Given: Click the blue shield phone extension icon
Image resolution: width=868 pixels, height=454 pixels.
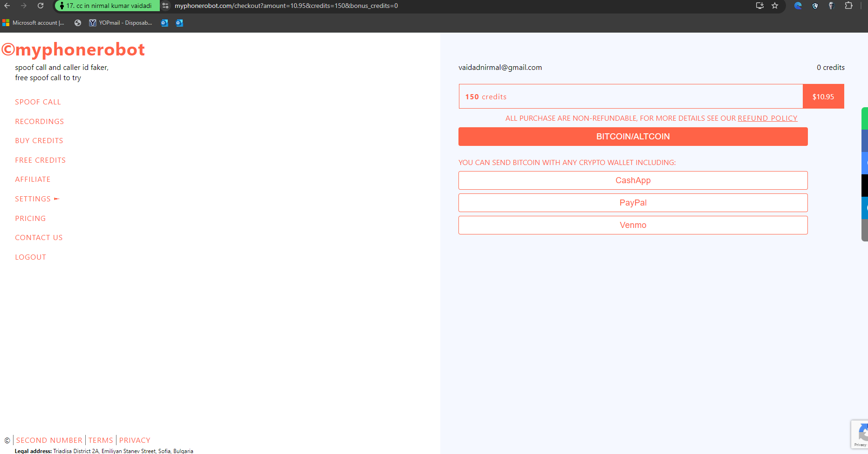Looking at the screenshot, I should coord(815,6).
